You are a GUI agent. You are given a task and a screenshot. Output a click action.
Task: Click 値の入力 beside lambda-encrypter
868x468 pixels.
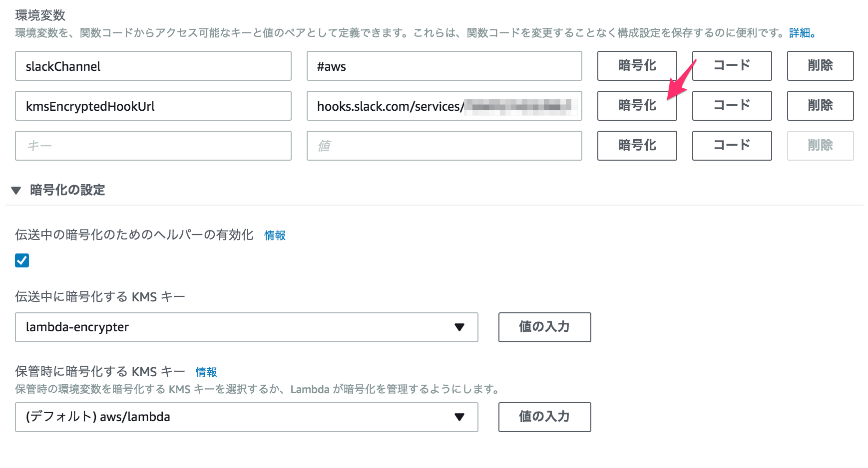click(x=544, y=327)
